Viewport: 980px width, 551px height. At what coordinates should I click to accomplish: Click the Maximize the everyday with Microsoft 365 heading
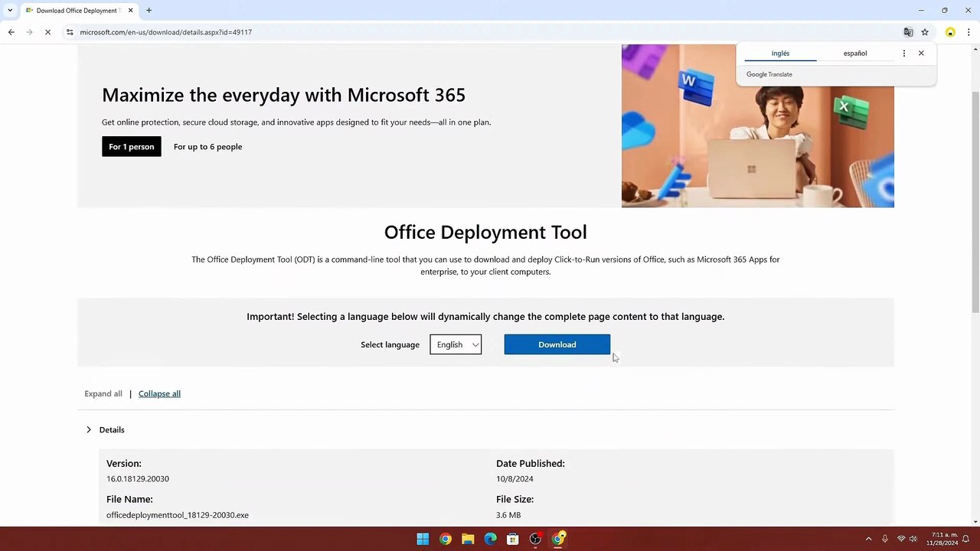tap(283, 95)
